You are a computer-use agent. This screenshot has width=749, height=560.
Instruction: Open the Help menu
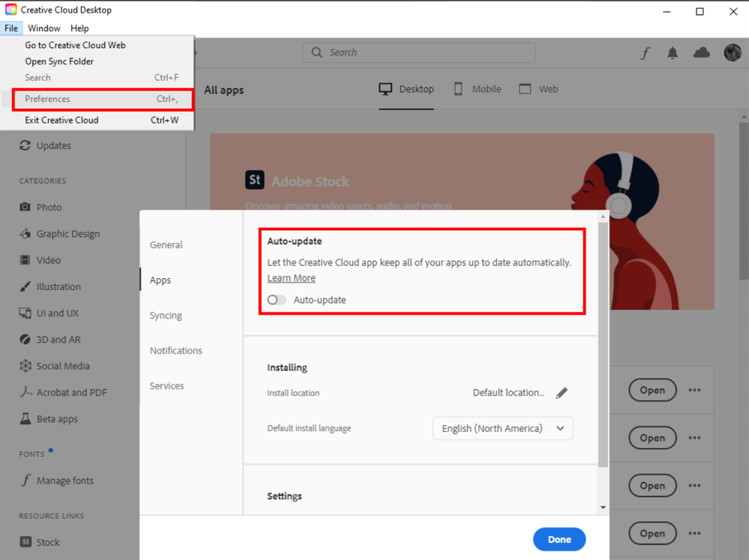pyautogui.click(x=79, y=28)
